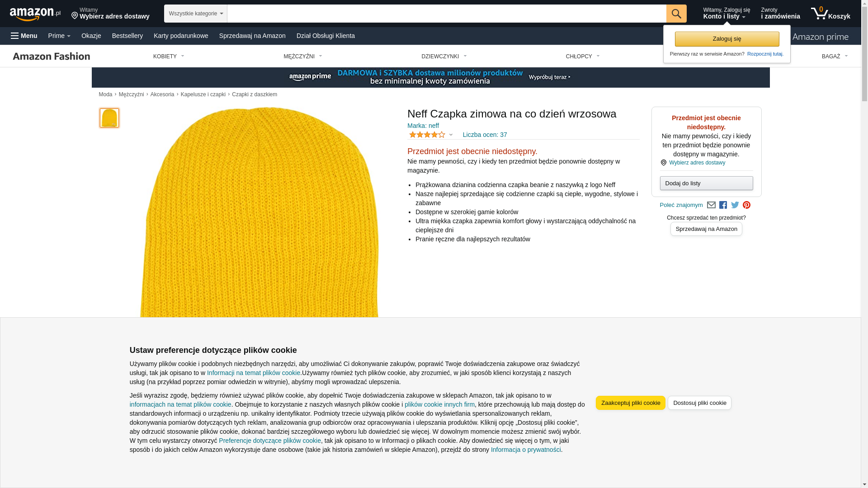
Task: Open the Bestsellery nav item
Action: coord(127,36)
